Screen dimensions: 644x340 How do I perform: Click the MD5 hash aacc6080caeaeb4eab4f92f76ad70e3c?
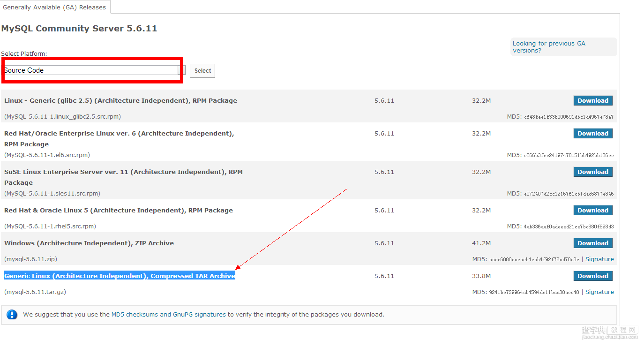pos(534,259)
